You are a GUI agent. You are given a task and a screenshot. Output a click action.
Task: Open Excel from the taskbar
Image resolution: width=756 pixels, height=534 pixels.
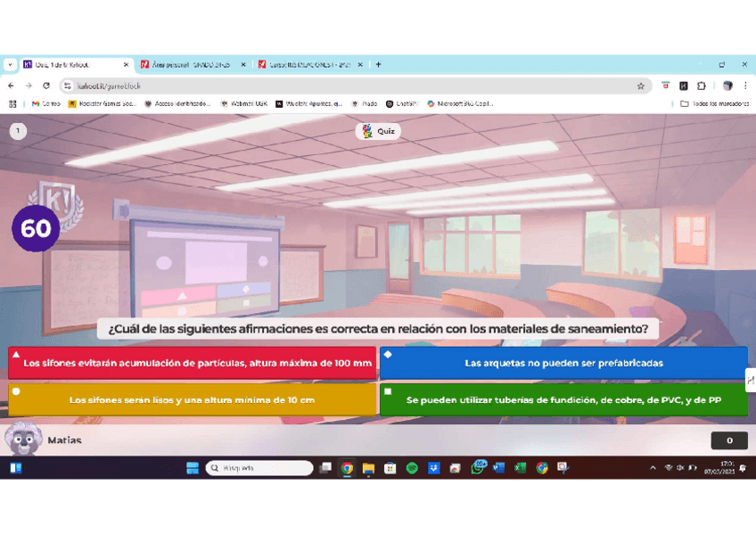(x=521, y=468)
